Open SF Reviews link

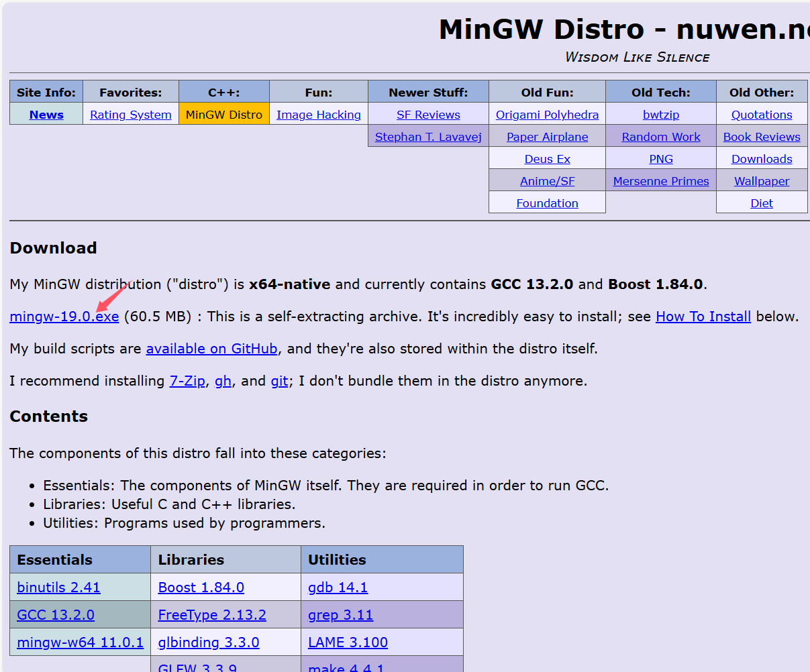pos(428,115)
